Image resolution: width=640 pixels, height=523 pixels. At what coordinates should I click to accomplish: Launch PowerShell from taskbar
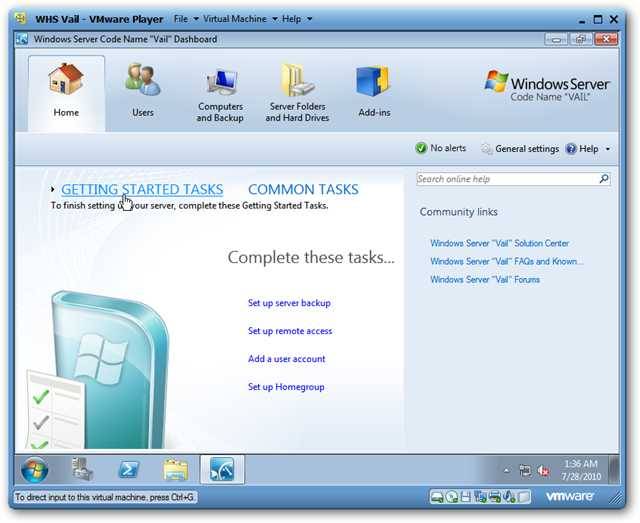[x=129, y=470]
